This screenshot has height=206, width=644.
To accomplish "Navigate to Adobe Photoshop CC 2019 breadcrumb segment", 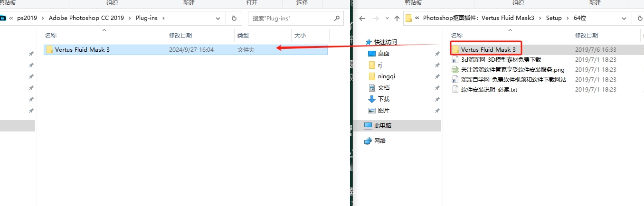I will 86,18.
